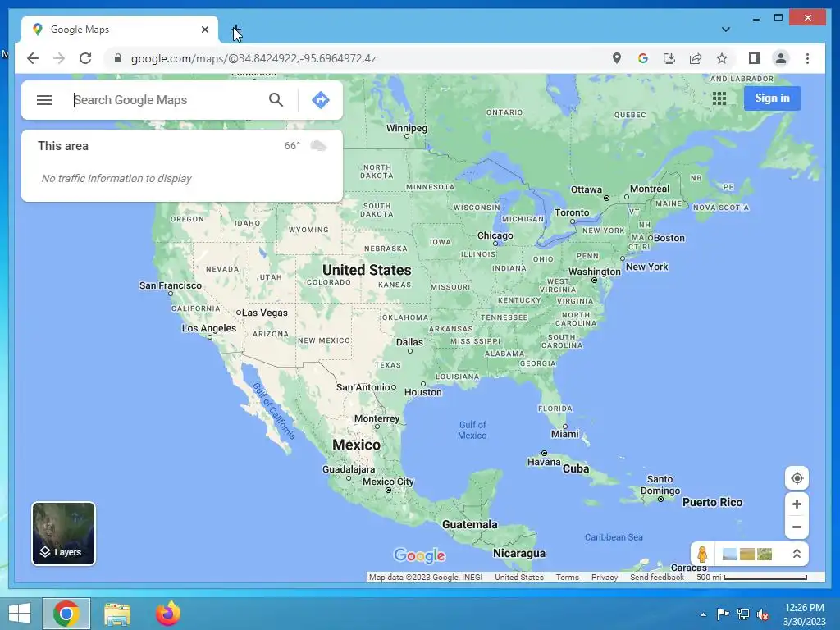Click the United States footer link

[519, 577]
